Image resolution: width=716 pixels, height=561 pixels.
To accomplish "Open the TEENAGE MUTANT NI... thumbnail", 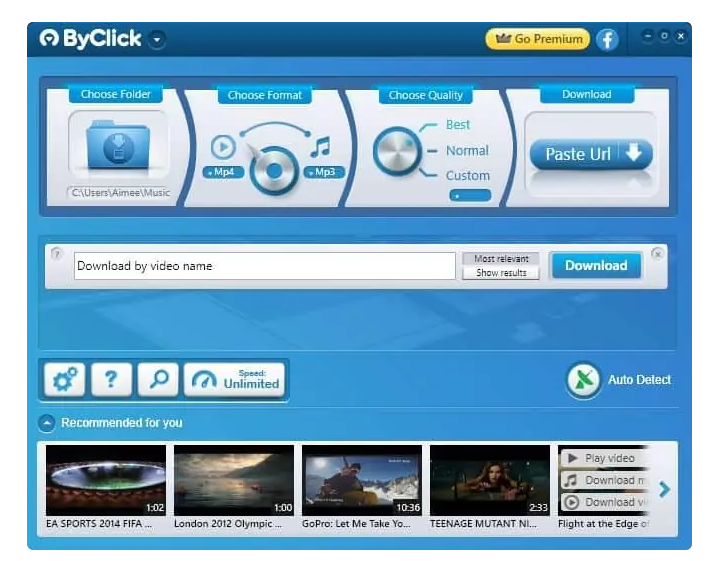I will coord(490,480).
